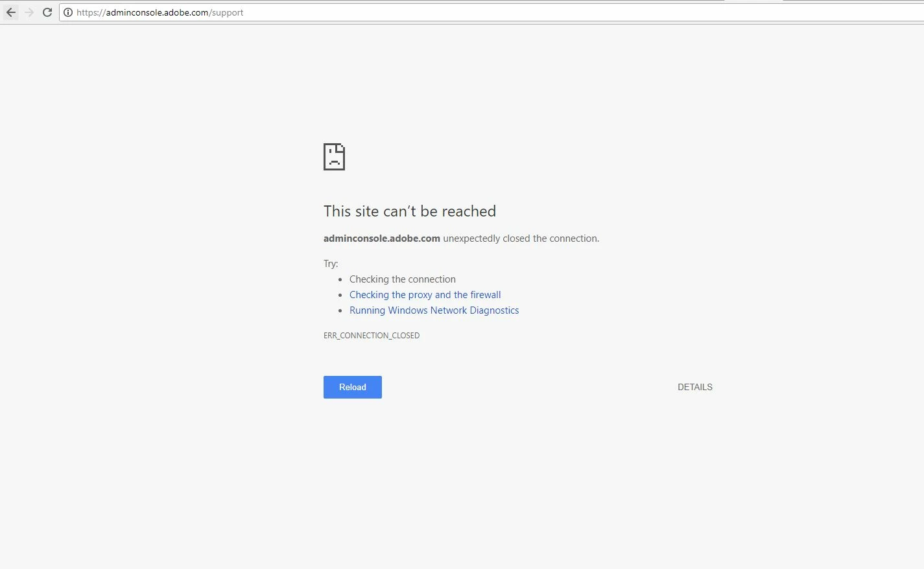Click the "Try:" label
This screenshot has height=569, width=924.
(x=331, y=264)
